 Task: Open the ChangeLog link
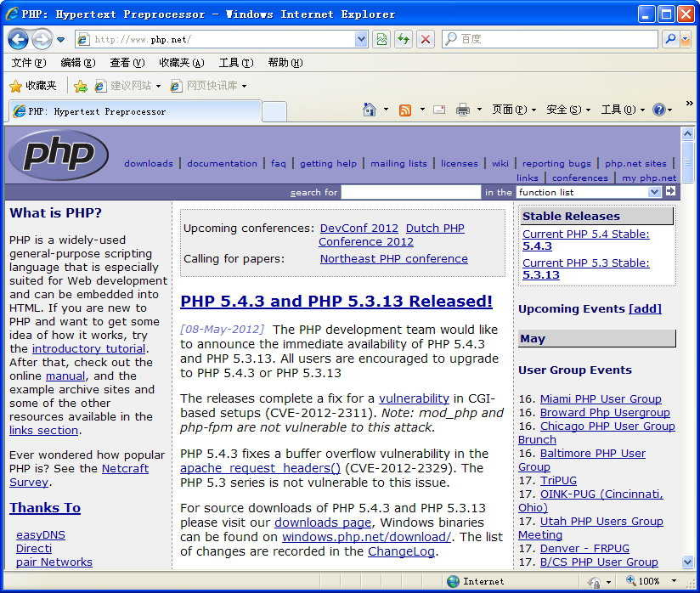pos(401,551)
